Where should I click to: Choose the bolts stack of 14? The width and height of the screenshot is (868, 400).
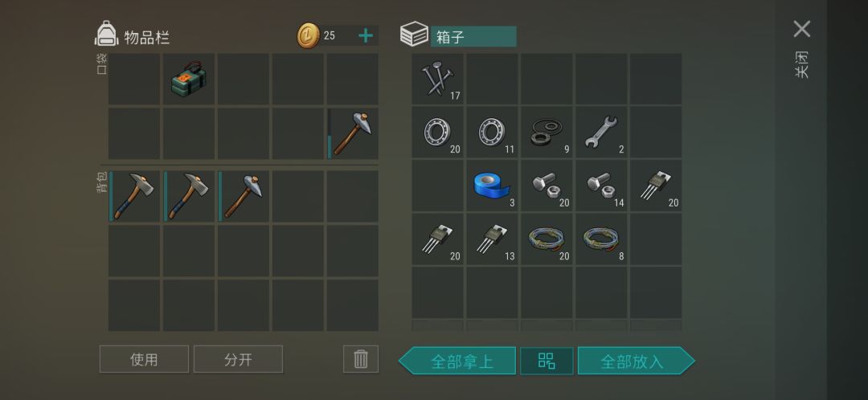tap(601, 186)
